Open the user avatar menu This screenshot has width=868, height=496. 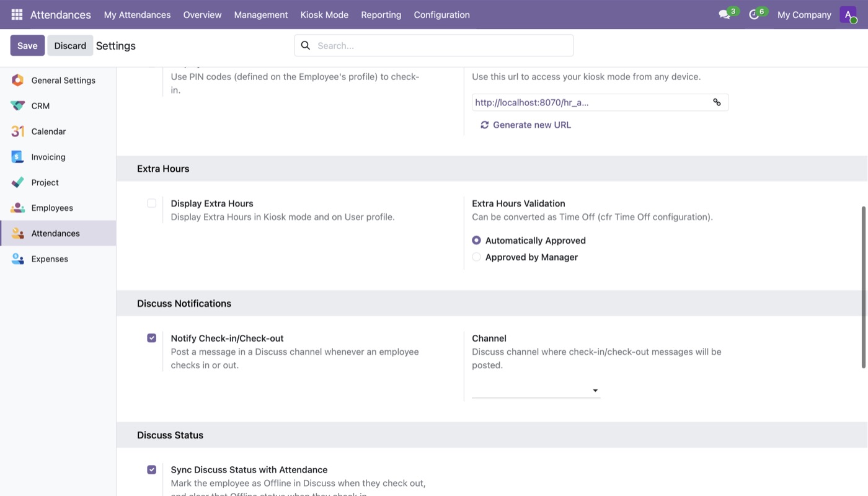[x=848, y=14]
